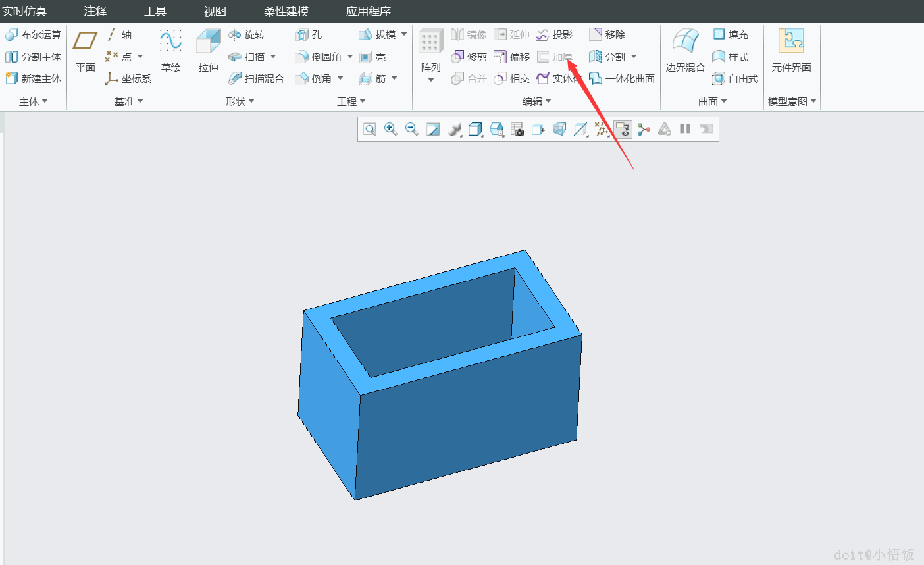Viewport: 924px width, 565px height.
Task: Click the 点 datum point tool
Action: [x=119, y=57]
